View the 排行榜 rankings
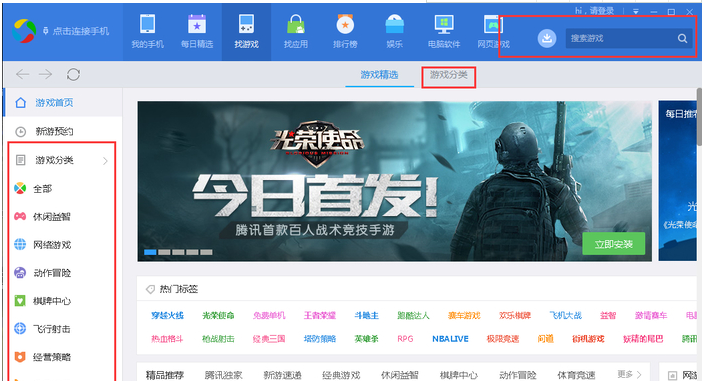Image resolution: width=706 pixels, height=381 pixels. (x=345, y=32)
